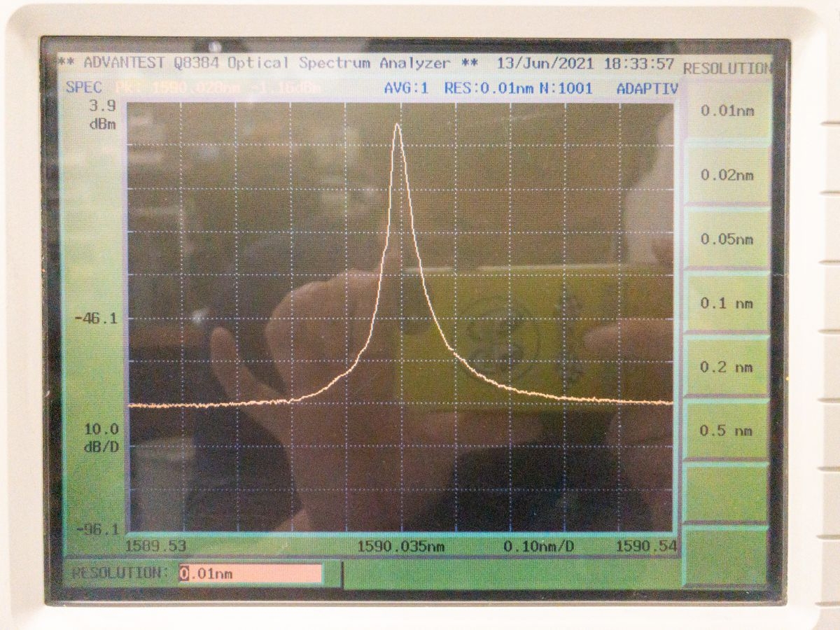The width and height of the screenshot is (840, 630).
Task: Select the 0.01nm resolution softkey
Action: click(x=727, y=111)
